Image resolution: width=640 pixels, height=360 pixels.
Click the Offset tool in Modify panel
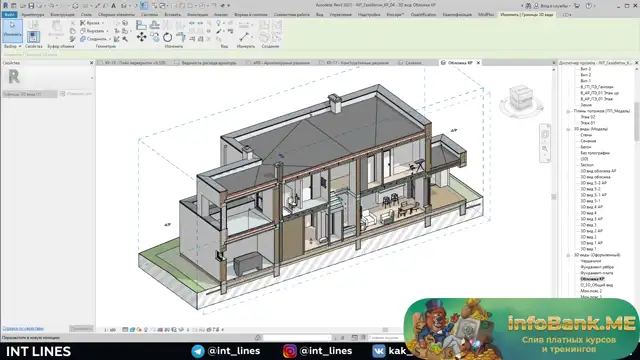click(x=155, y=25)
